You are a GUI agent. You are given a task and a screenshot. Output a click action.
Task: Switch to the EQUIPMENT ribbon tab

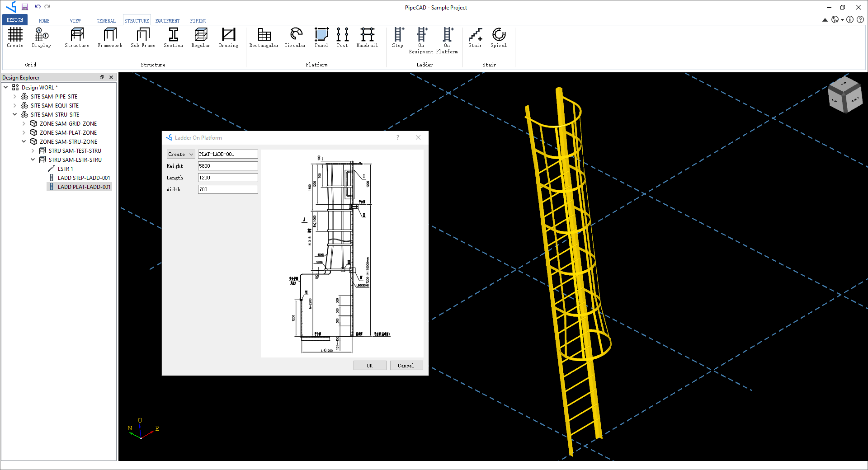pyautogui.click(x=167, y=20)
